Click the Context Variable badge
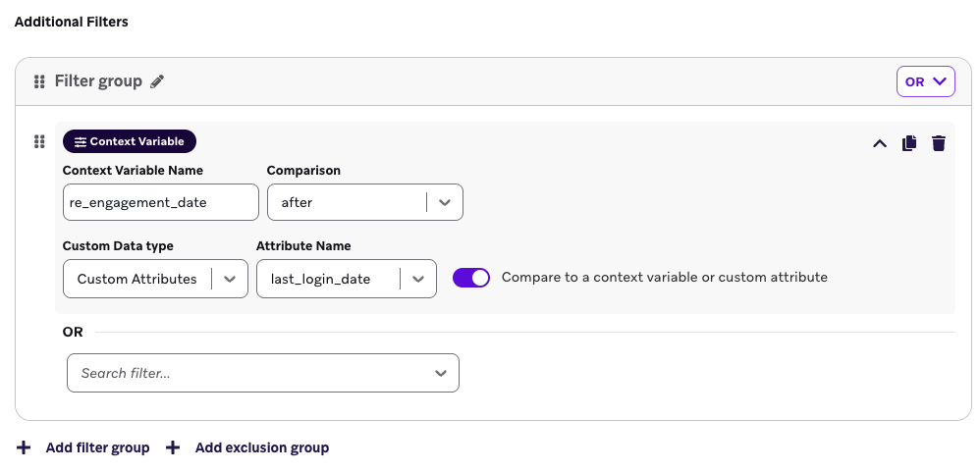 tap(130, 141)
